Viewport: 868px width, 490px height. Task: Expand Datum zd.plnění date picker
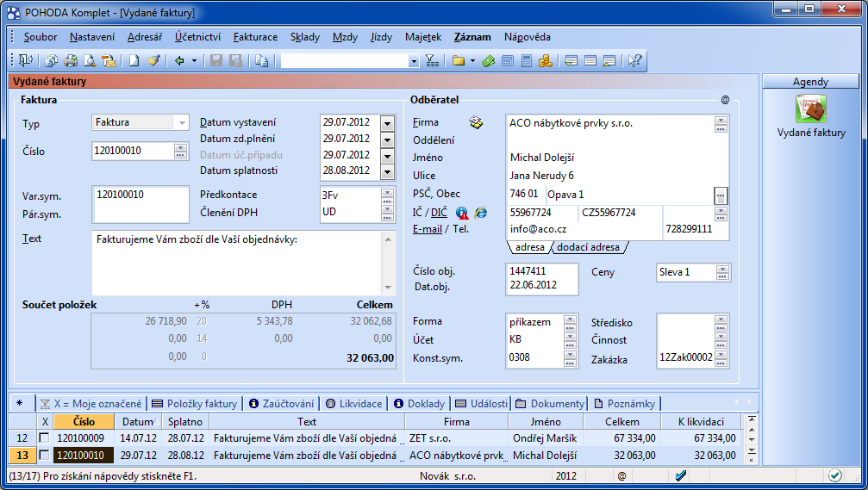388,140
